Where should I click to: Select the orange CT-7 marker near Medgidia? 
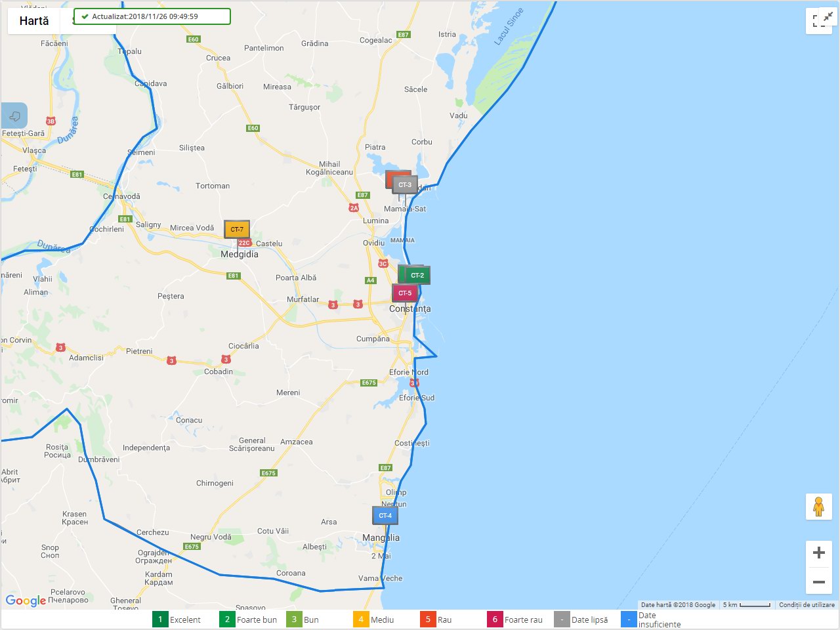237,230
